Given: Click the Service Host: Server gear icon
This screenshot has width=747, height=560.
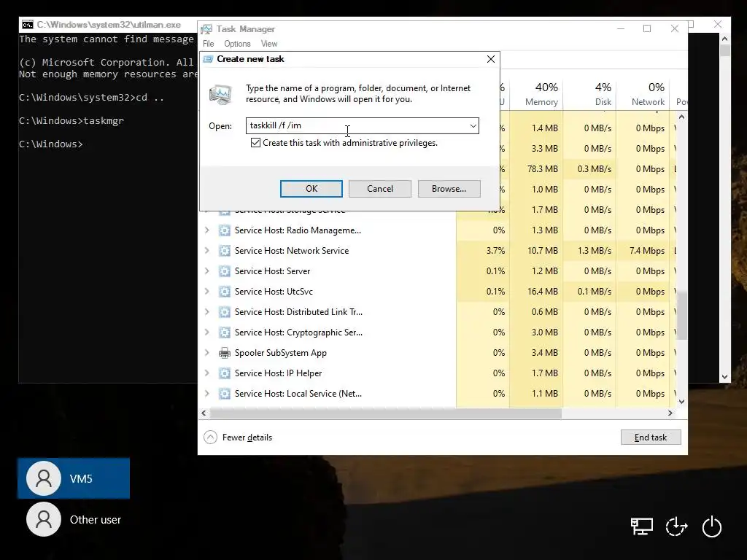Looking at the screenshot, I should [x=225, y=271].
